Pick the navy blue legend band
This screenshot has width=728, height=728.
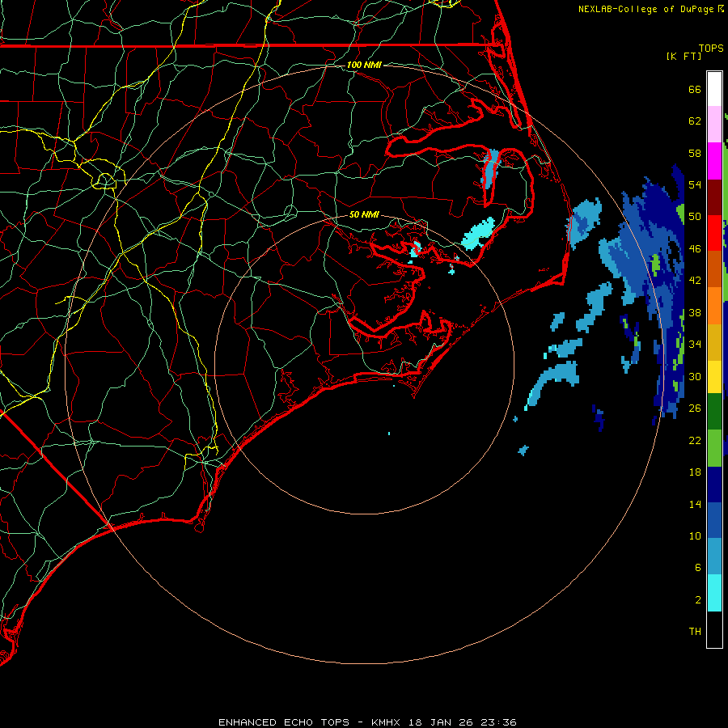point(714,485)
